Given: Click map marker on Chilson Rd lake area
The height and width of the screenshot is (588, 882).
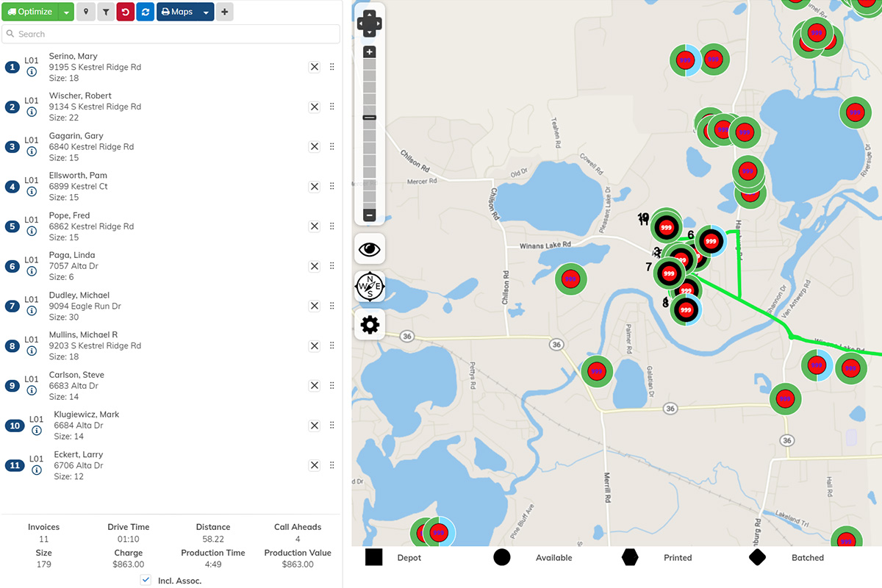Looking at the screenshot, I should tap(571, 279).
